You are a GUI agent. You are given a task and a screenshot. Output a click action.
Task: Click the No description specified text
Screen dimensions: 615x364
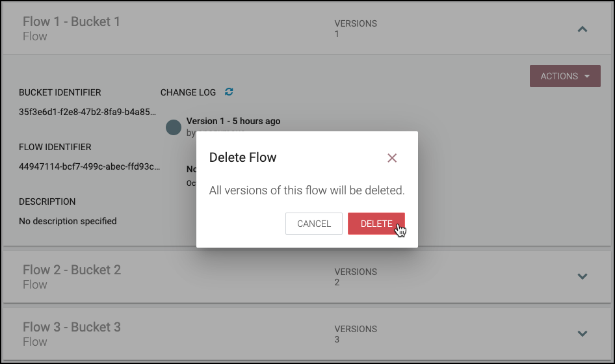click(68, 221)
